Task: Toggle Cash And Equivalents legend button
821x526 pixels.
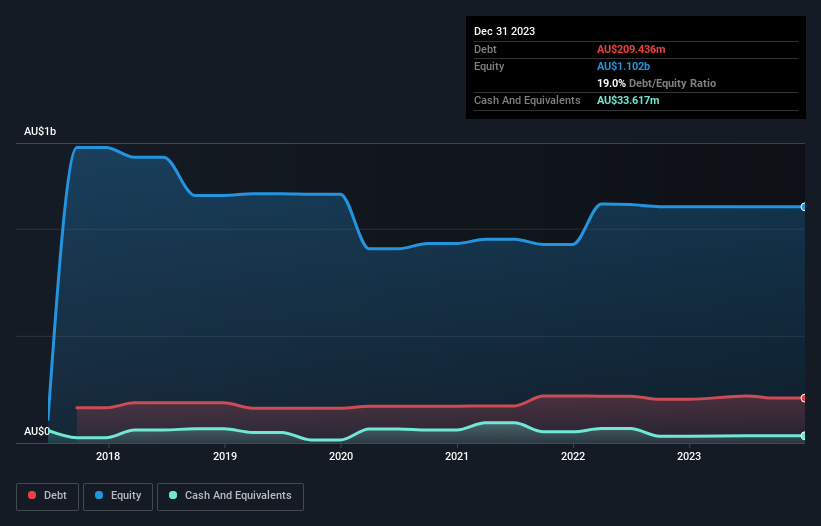Action: point(230,496)
